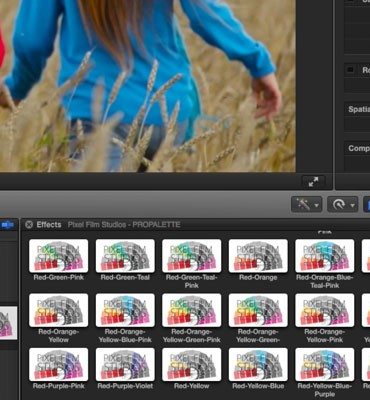This screenshot has height=400, width=370.
Task: Apply the Red-Orange effect preset
Action: click(x=258, y=256)
